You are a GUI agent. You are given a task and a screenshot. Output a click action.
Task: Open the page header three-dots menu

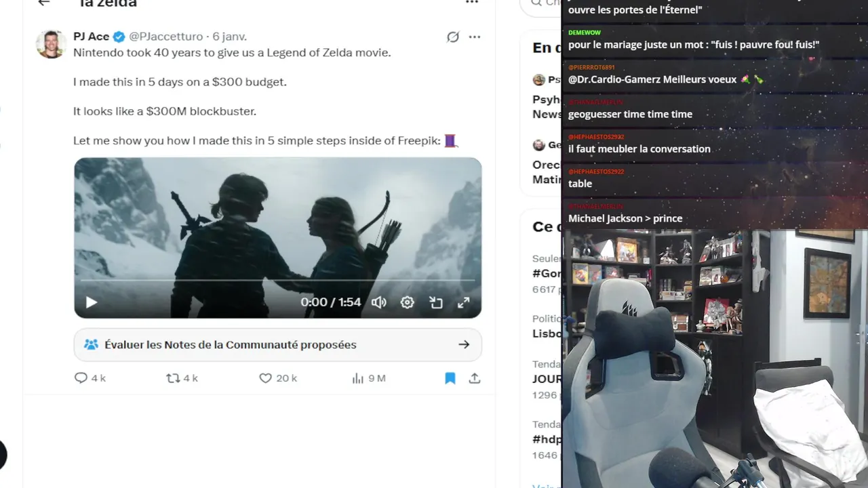[472, 3]
